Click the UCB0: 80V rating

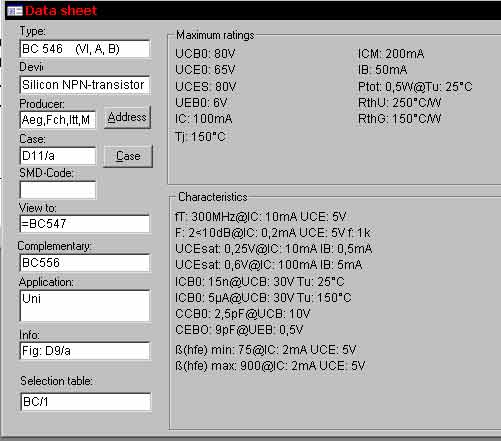click(x=205, y=54)
